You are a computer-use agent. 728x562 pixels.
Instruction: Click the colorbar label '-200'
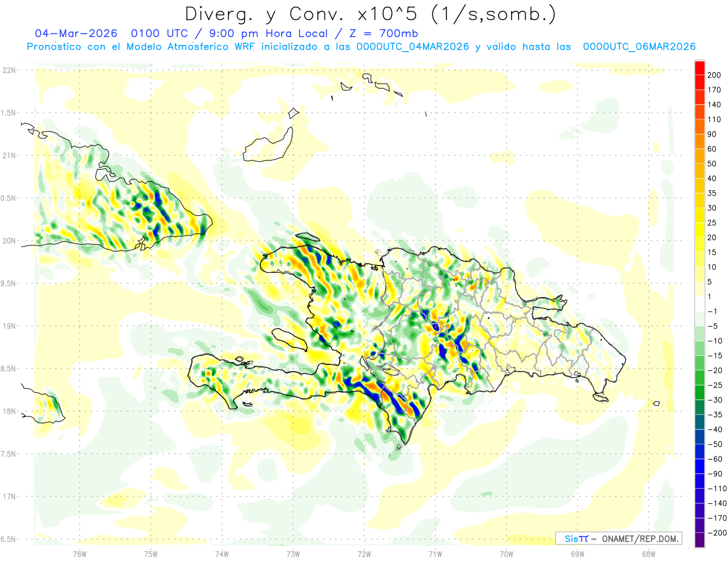click(718, 532)
